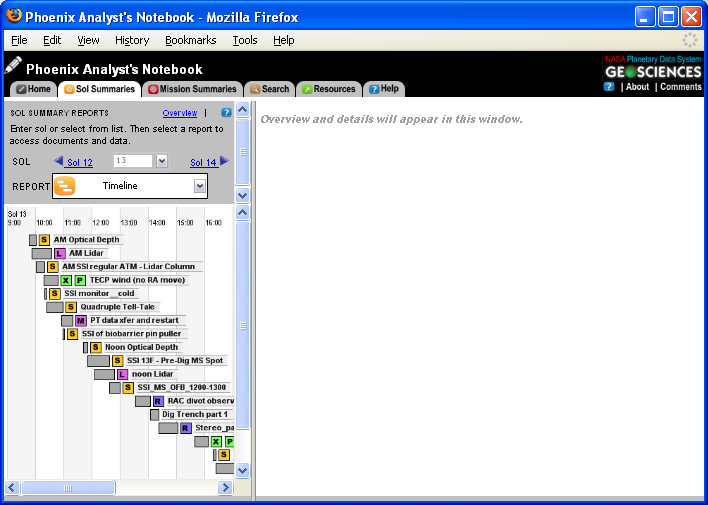Go to Sol 14 link
The height and width of the screenshot is (505, 708).
click(x=203, y=163)
